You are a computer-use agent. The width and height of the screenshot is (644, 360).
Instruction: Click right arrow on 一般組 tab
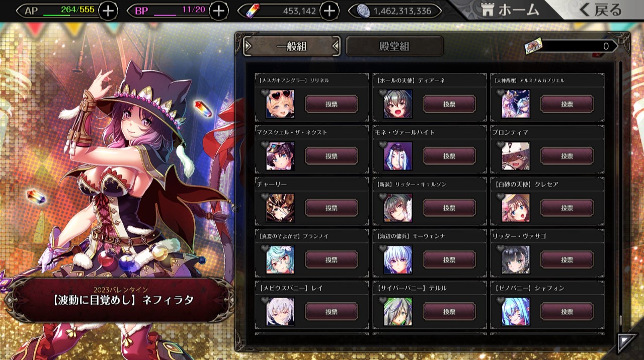[x=336, y=47]
